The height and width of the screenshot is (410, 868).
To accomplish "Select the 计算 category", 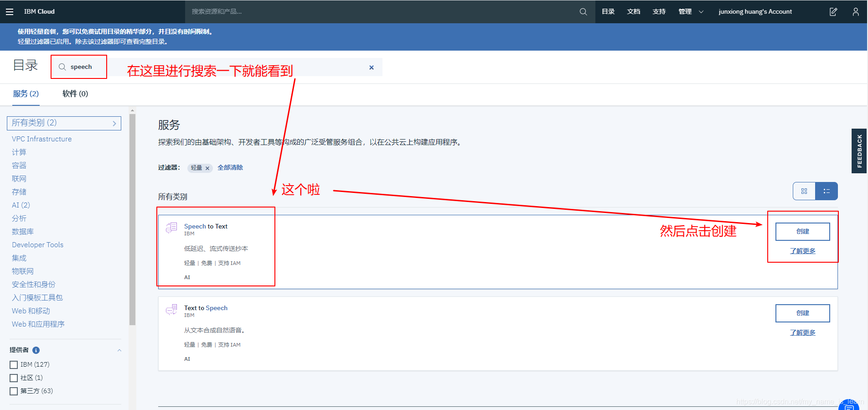I will click(19, 152).
